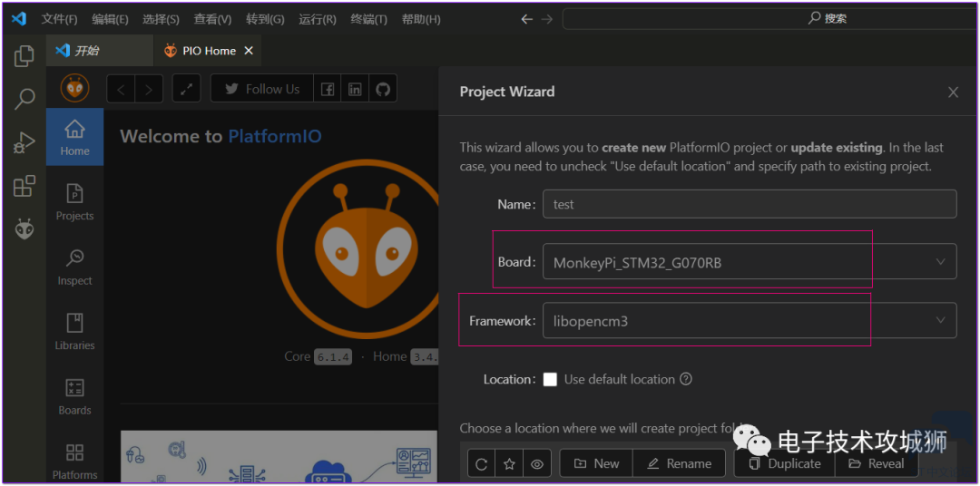
Task: Close the PIO Home tab
Action: [249, 51]
